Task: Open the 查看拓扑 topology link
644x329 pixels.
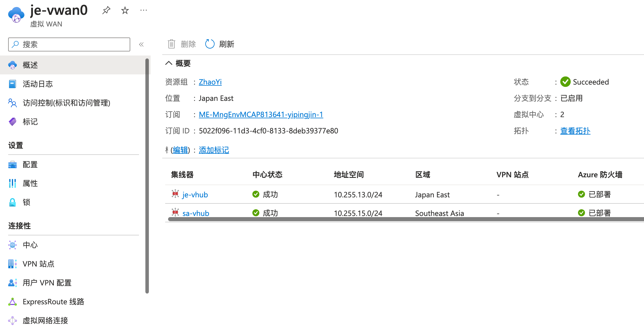Action: click(x=575, y=131)
